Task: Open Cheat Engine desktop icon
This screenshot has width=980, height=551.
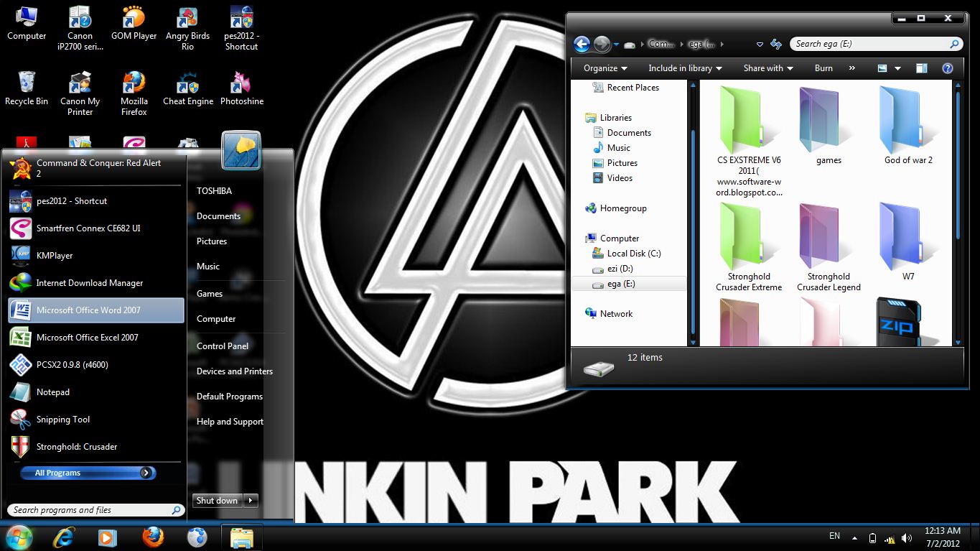Action: (187, 88)
